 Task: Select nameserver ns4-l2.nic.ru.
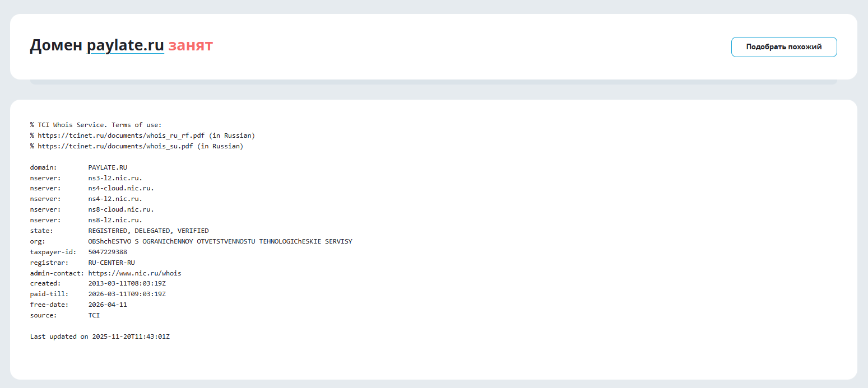[x=115, y=199]
